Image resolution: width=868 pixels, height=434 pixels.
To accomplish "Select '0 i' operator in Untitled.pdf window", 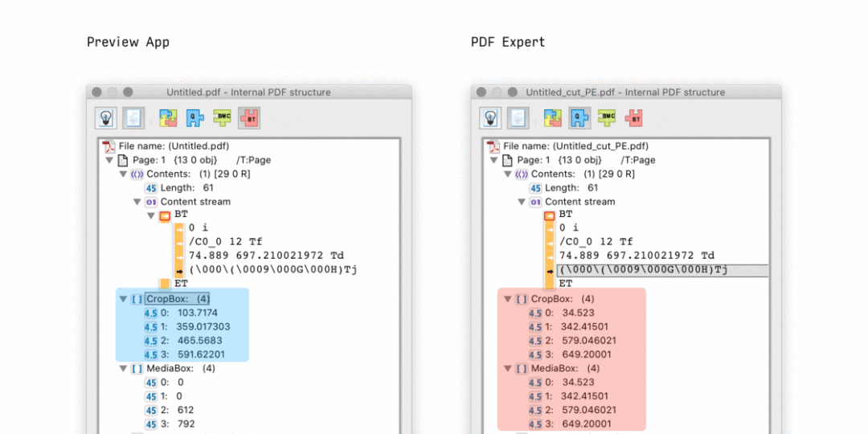I will (198, 227).
